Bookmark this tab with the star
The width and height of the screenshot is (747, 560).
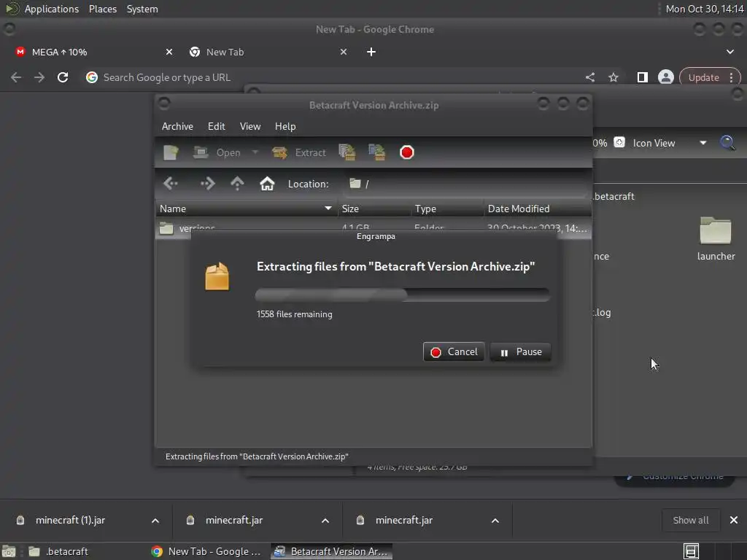(x=613, y=77)
